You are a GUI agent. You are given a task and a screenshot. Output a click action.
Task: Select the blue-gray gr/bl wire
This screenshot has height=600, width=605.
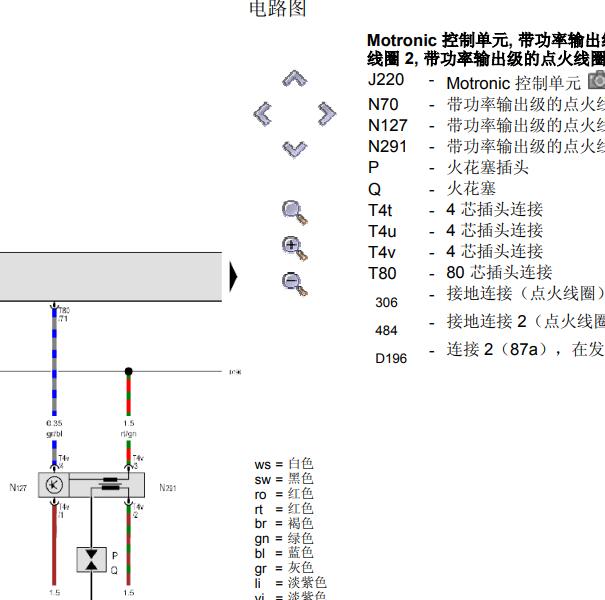[x=54, y=361]
